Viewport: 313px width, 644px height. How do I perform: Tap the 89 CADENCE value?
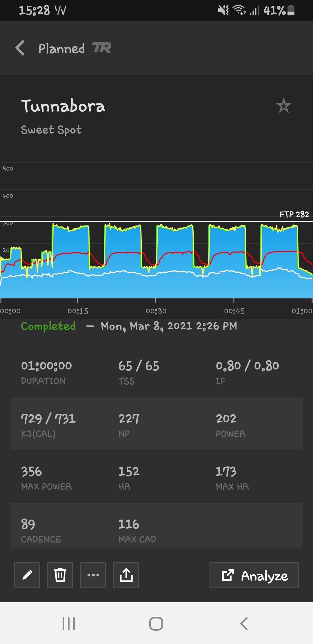click(28, 524)
